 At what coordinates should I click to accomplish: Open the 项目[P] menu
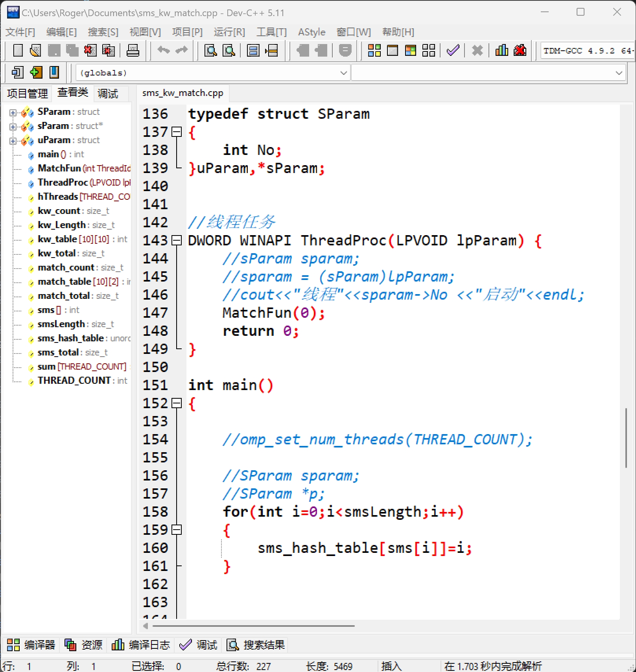pos(187,32)
